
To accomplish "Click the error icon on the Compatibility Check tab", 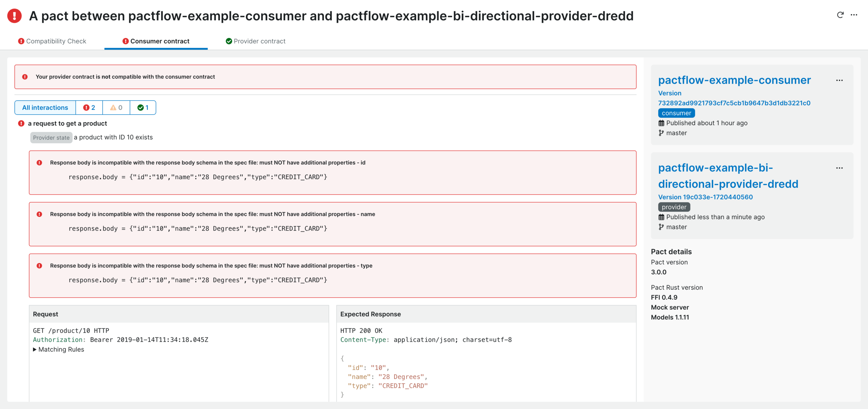I will point(21,41).
